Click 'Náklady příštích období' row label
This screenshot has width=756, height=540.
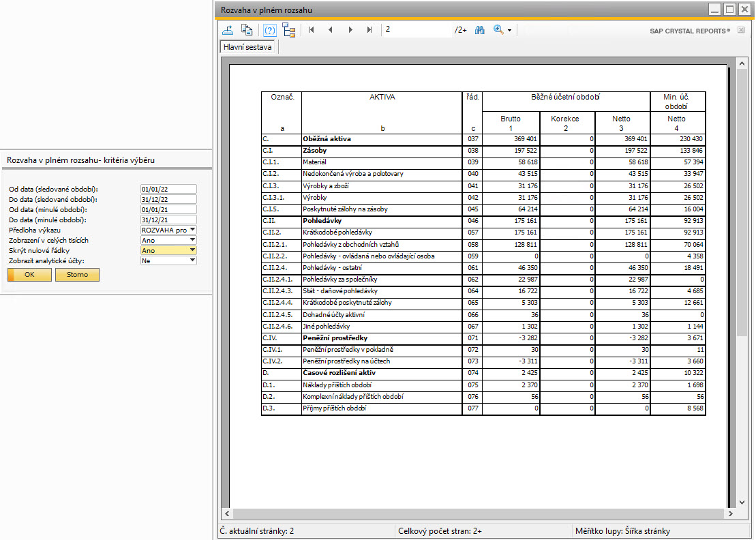[337, 385]
